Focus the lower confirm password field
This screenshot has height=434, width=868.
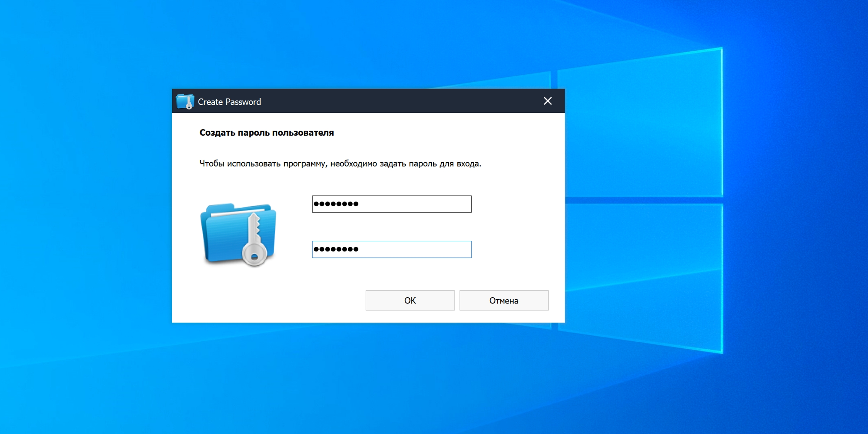tap(391, 249)
